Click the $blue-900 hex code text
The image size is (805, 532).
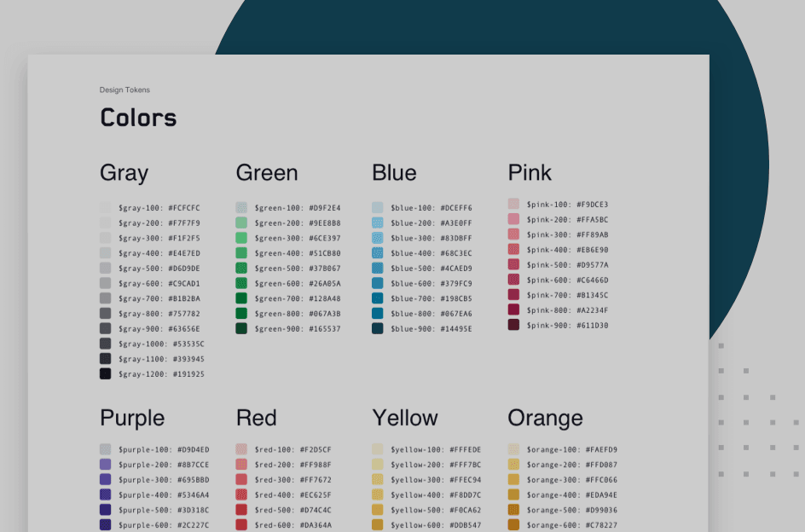click(x=456, y=329)
